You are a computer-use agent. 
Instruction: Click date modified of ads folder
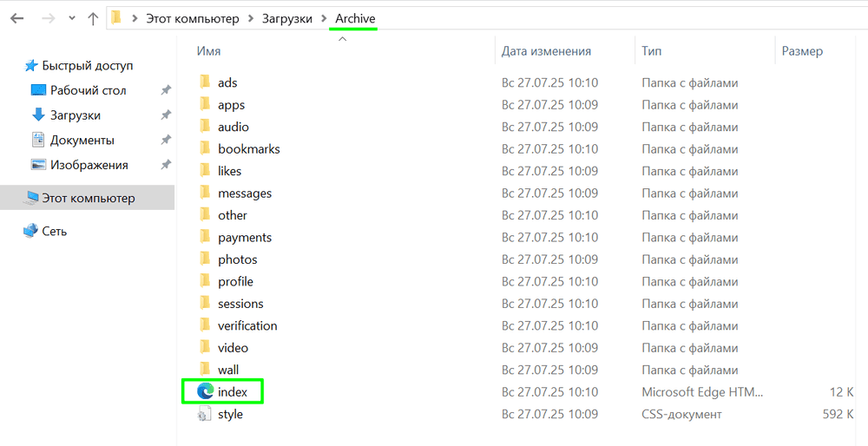coord(549,82)
